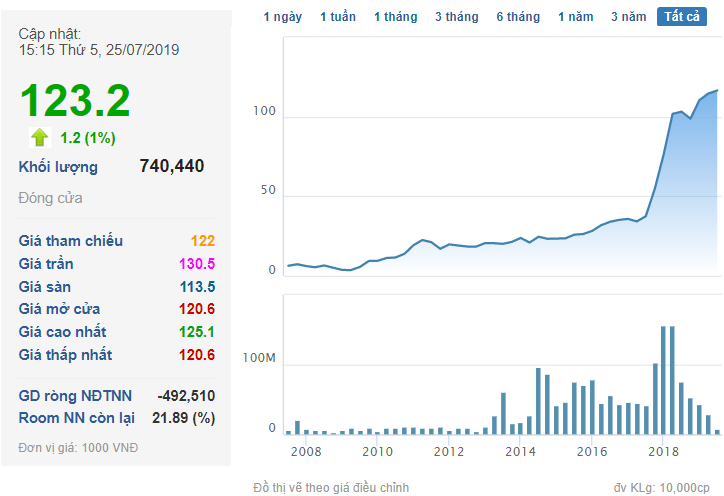Screen dimensions: 724x496
Task: Select the 3 năm time range
Action: pyautogui.click(x=628, y=17)
